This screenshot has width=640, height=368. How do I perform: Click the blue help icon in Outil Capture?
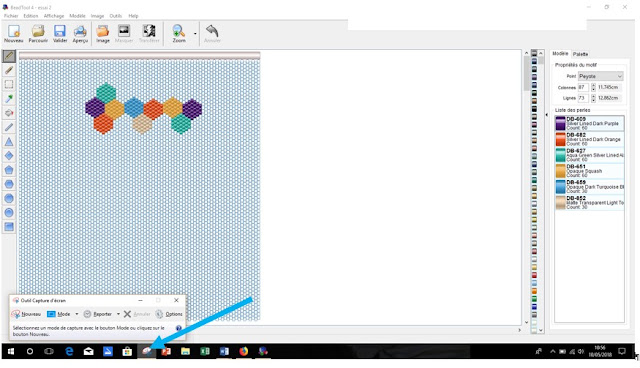coord(178,328)
